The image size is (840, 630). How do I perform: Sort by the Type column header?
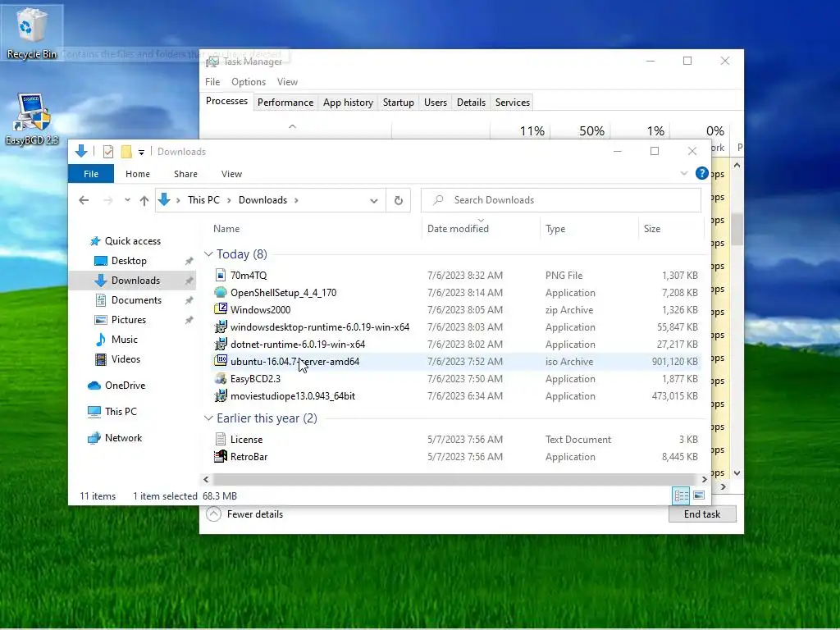[x=555, y=229]
